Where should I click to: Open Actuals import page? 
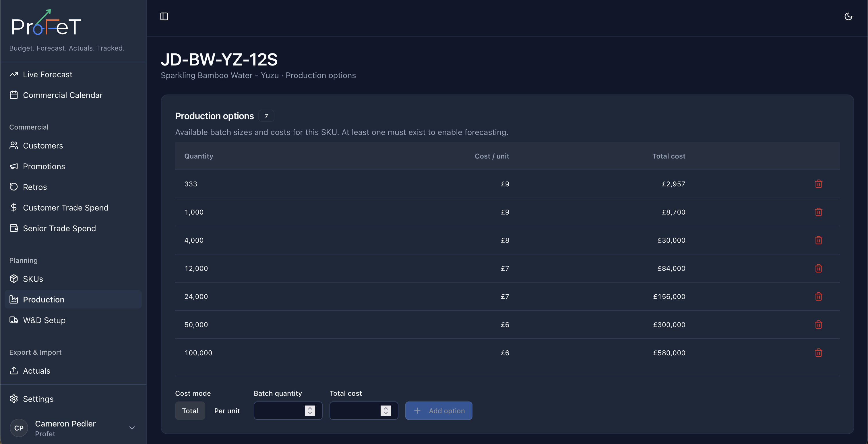(73, 370)
